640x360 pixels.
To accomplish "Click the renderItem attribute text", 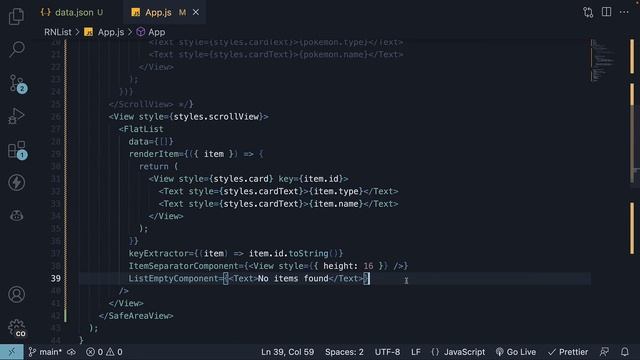I will (154, 154).
